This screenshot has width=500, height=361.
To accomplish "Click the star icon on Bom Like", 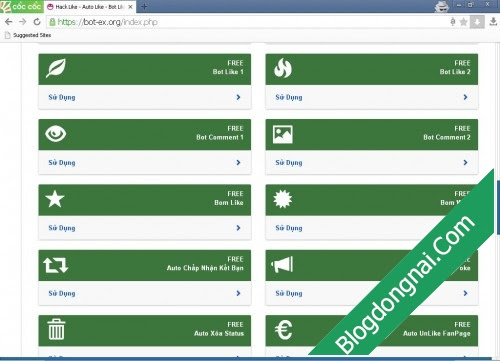I will point(55,199).
